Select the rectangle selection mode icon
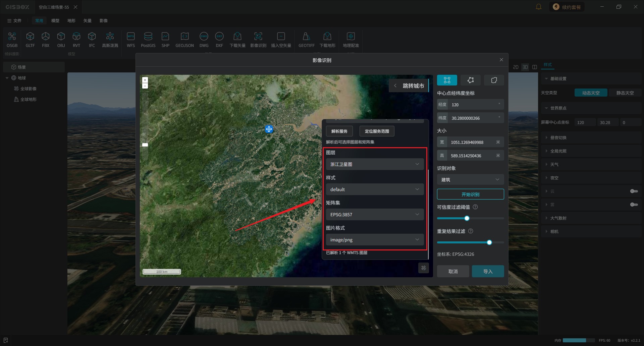644x346 pixels. click(x=447, y=80)
